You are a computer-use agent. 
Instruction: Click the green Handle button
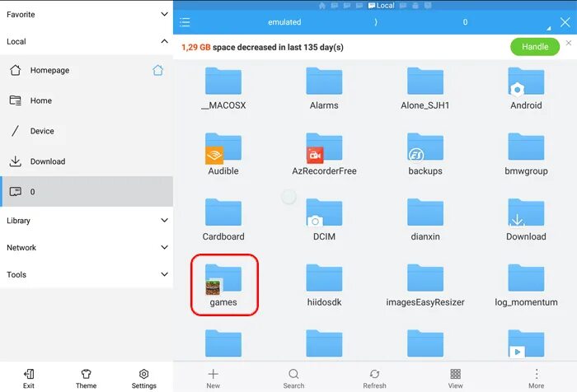[x=535, y=47]
